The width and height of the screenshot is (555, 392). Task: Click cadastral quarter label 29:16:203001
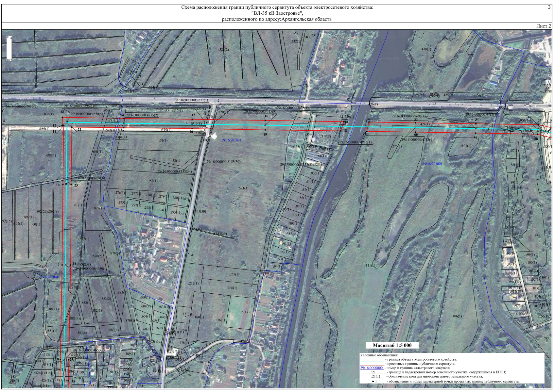pyautogui.click(x=432, y=164)
